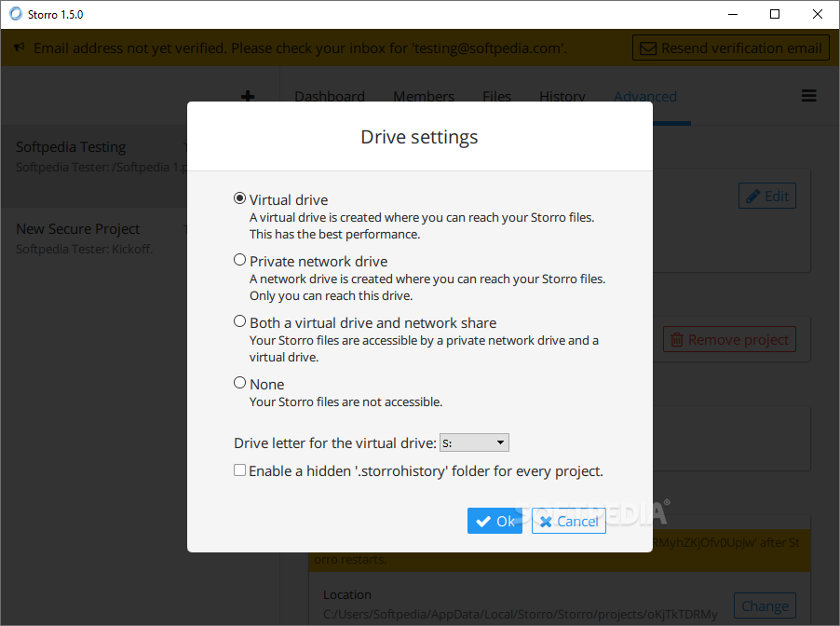Enable the hidden .storrohistory folder checkbox
Image resolution: width=840 pixels, height=626 pixels.
240,470
